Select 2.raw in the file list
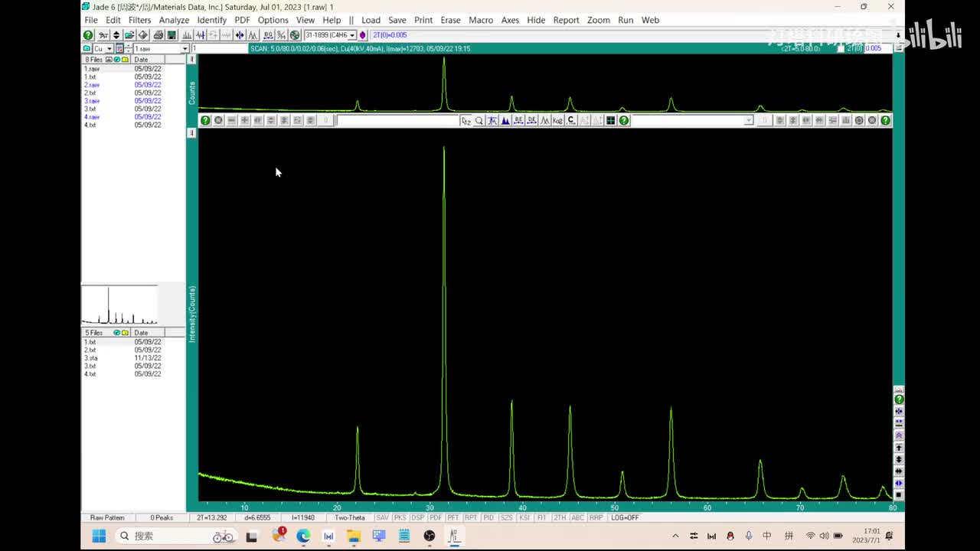Screen dimensions: 980x551 click(x=92, y=85)
